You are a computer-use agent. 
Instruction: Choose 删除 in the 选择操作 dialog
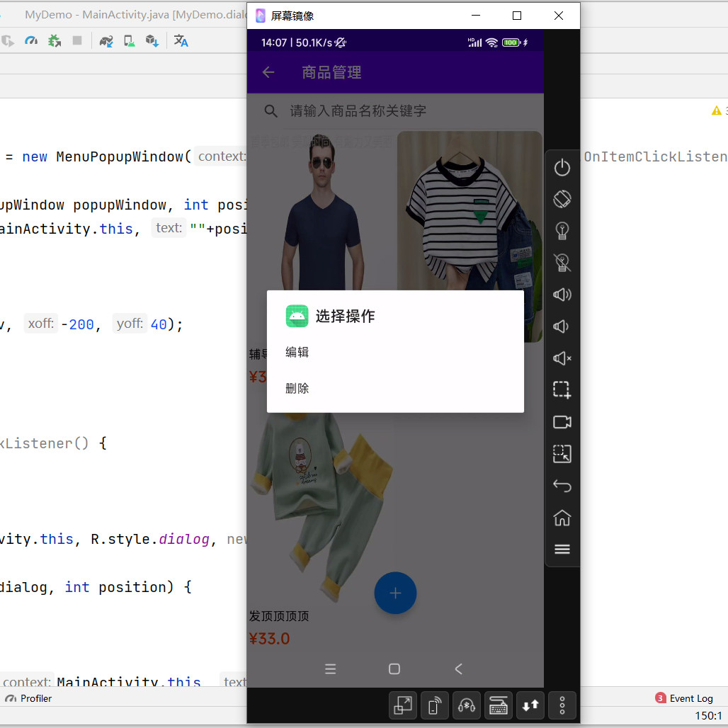click(x=297, y=388)
